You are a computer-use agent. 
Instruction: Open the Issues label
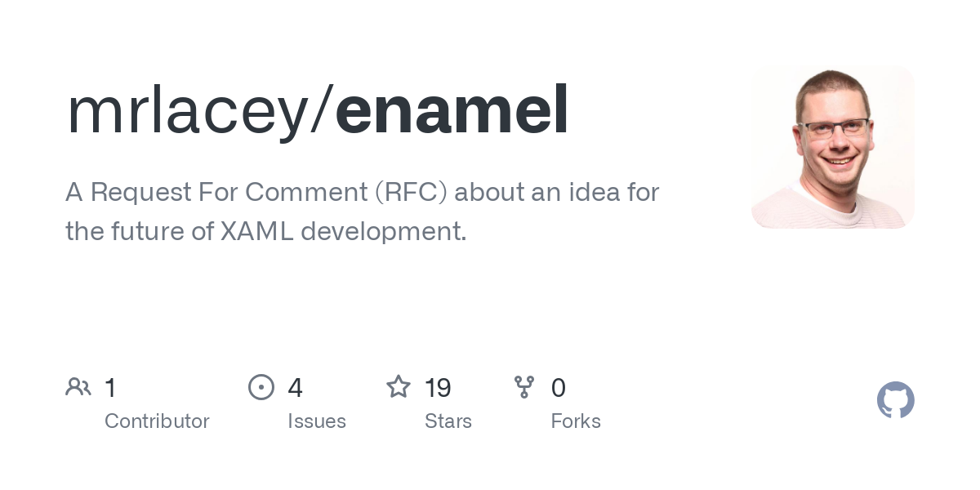317,421
